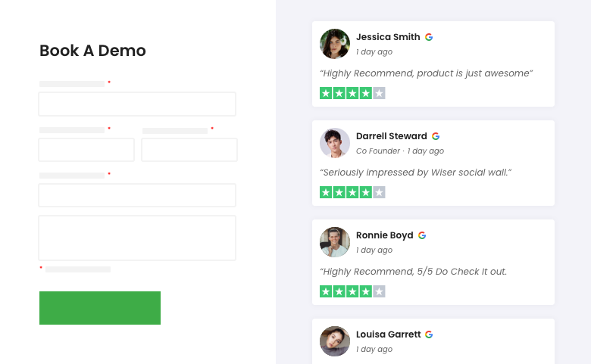Click "Seriously impressed by Wiser social wall." quote
The width and height of the screenshot is (591, 364).
[416, 173]
